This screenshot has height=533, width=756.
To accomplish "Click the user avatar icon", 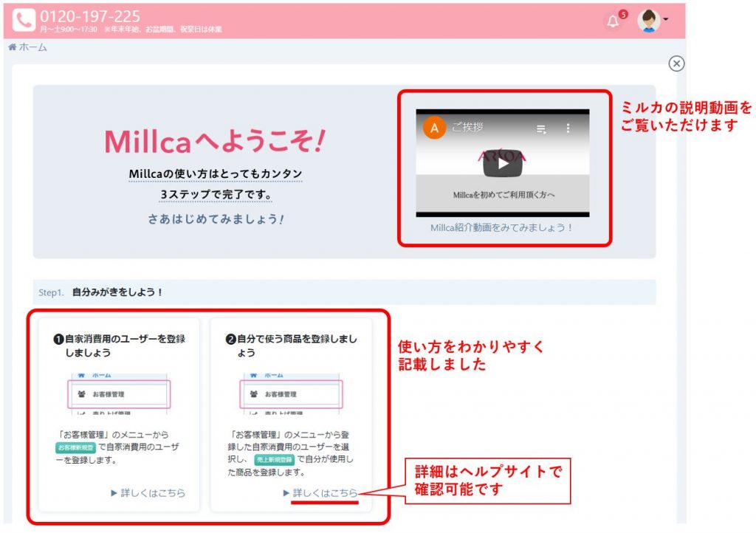I will (x=649, y=21).
